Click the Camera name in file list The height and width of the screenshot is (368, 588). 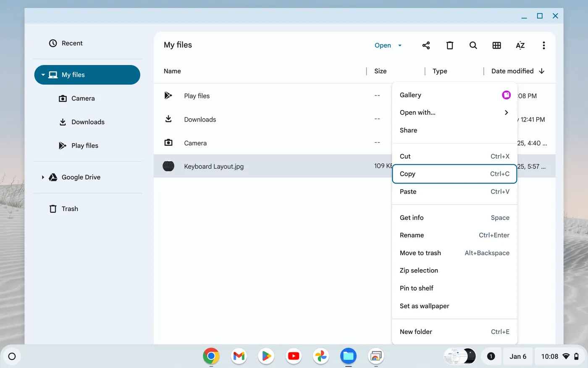pyautogui.click(x=195, y=143)
